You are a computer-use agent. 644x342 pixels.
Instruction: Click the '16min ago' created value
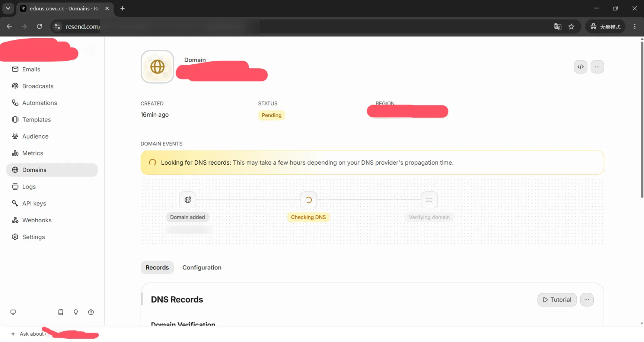(x=154, y=114)
